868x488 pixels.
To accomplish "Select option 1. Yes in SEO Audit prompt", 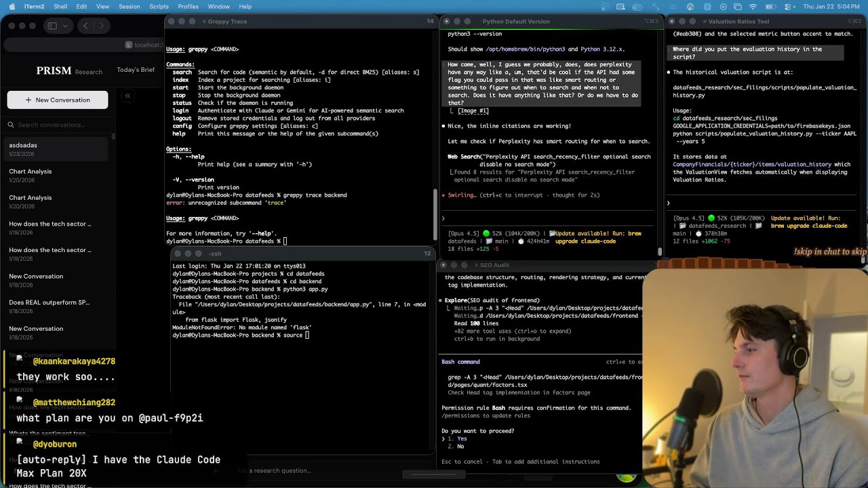I will click(457, 439).
